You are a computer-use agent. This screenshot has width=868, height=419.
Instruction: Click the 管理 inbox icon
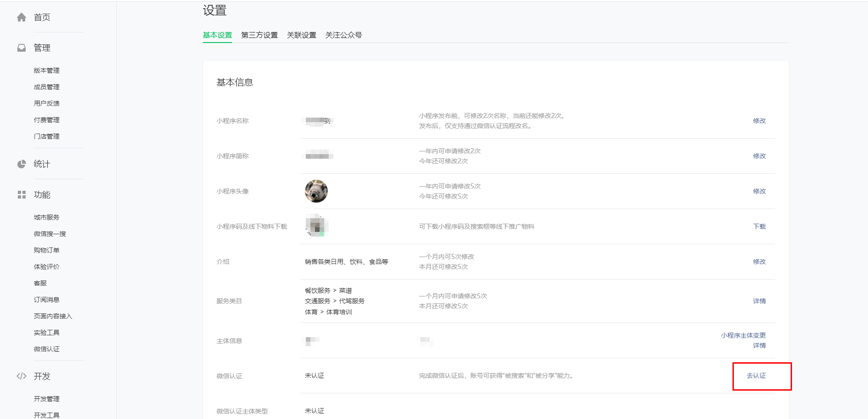coord(22,48)
